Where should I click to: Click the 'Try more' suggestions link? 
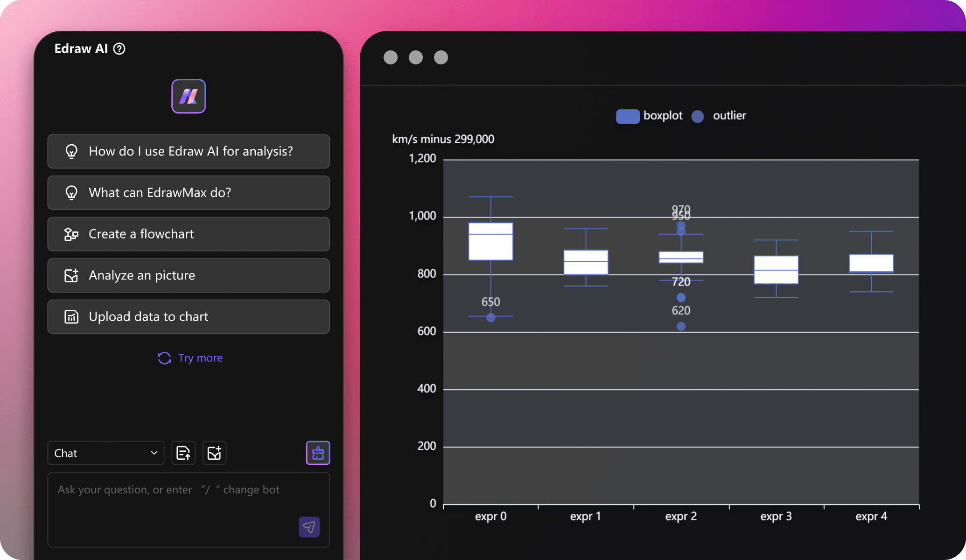189,357
